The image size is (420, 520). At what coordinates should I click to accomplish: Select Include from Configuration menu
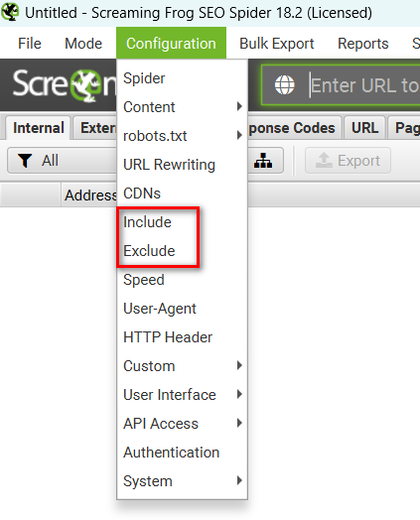147,222
